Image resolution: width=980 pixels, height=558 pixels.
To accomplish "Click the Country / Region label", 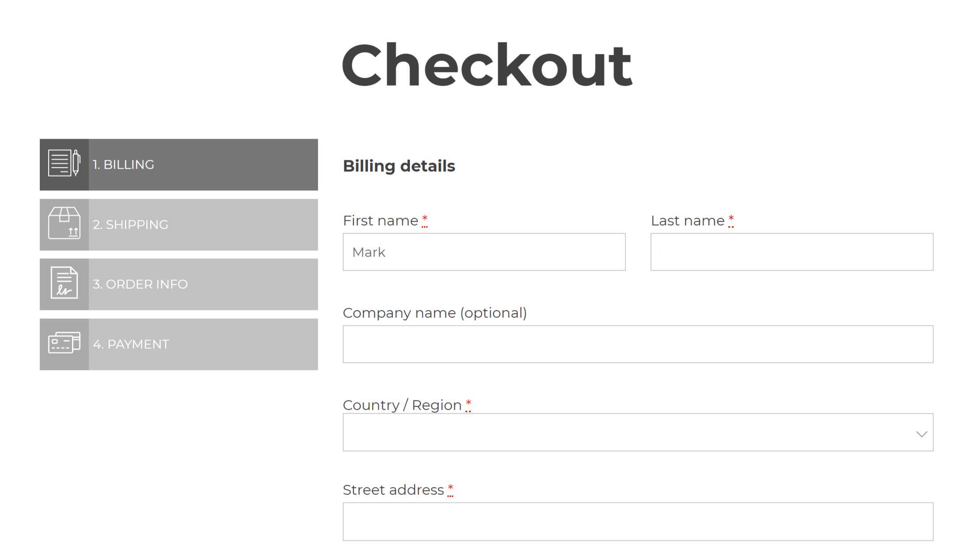I will click(402, 405).
